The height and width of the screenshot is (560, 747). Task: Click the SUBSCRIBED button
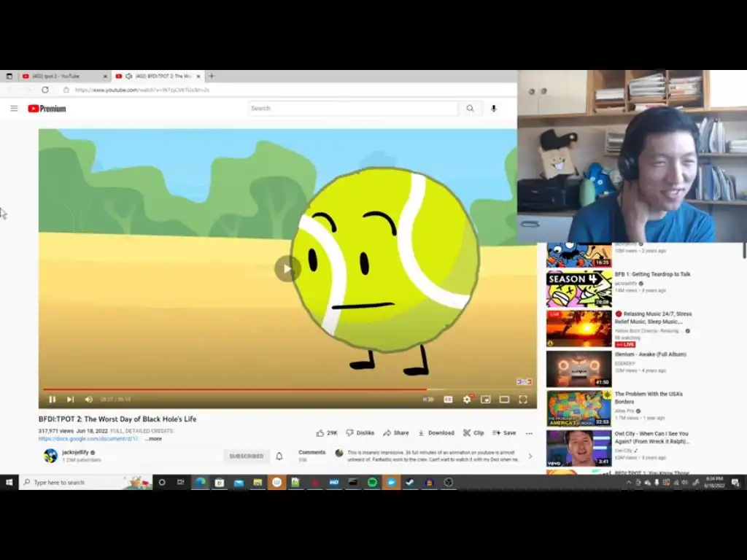click(247, 456)
